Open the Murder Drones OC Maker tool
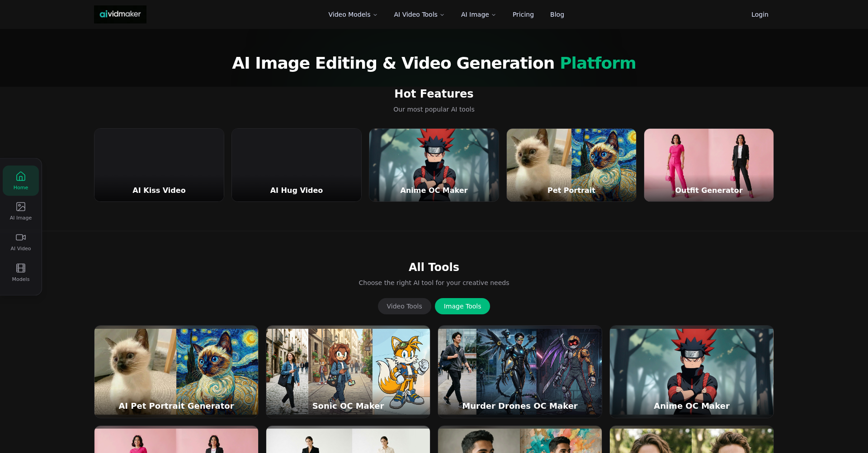Screen dimensions: 868x453 tap(519, 371)
